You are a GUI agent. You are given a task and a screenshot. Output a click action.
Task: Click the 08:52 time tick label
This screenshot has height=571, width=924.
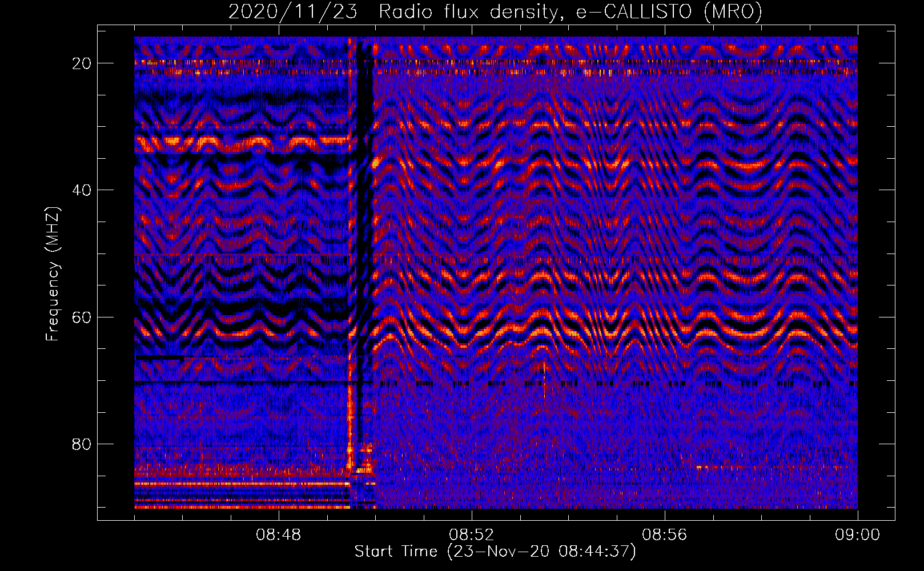[472, 535]
